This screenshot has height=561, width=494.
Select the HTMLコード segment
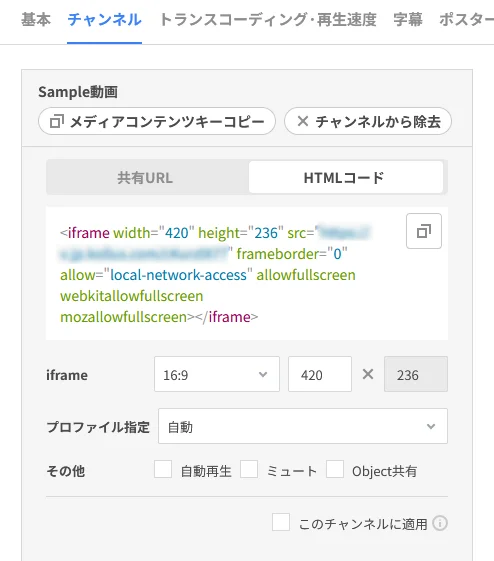pyautogui.click(x=346, y=177)
